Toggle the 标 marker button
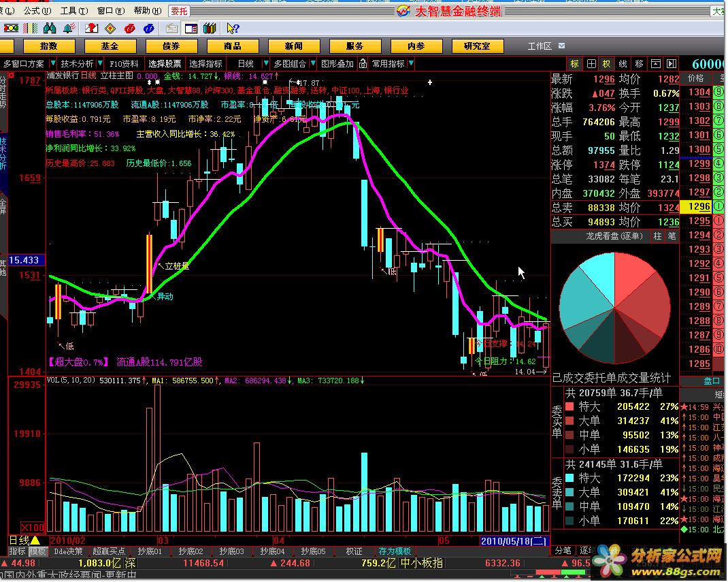728x582 pixels. 575,63
